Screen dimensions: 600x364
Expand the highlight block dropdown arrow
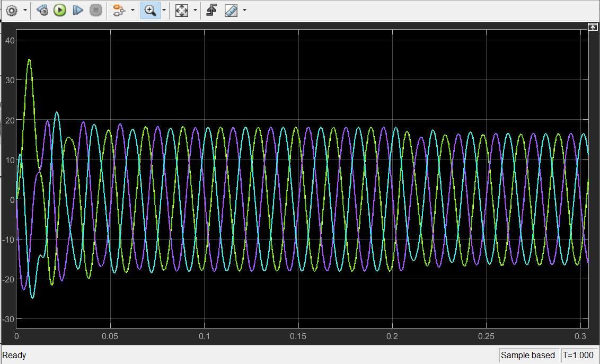click(133, 10)
